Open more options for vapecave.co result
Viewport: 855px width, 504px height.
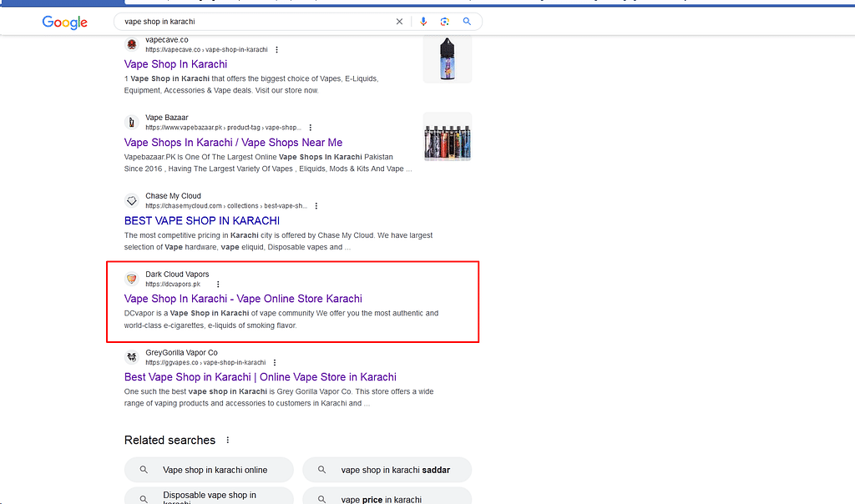tap(277, 50)
